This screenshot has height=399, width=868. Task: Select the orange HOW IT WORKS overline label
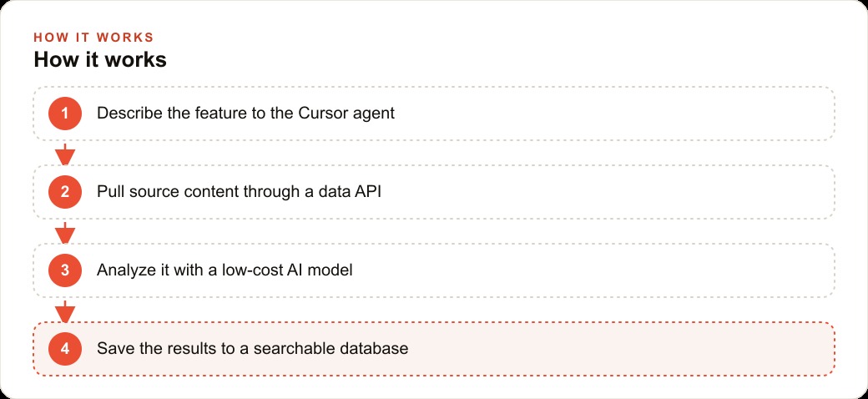pos(93,38)
